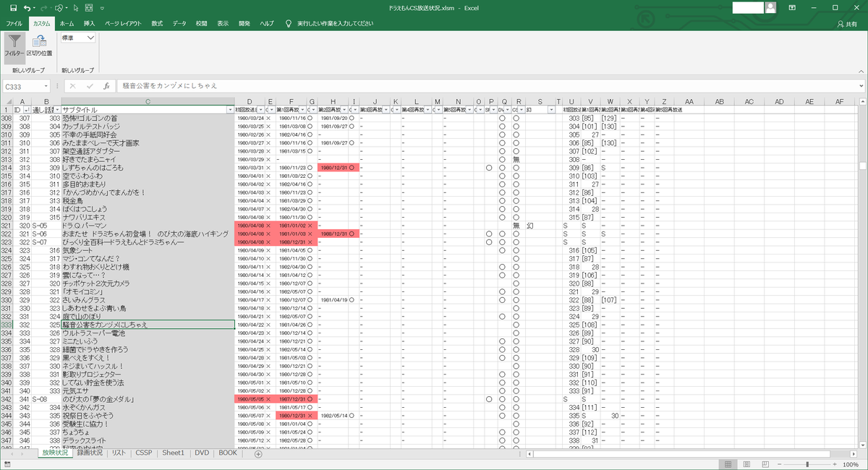Open the BOOK sheet tab
Image resolution: width=868 pixels, height=470 pixels.
[x=228, y=453]
